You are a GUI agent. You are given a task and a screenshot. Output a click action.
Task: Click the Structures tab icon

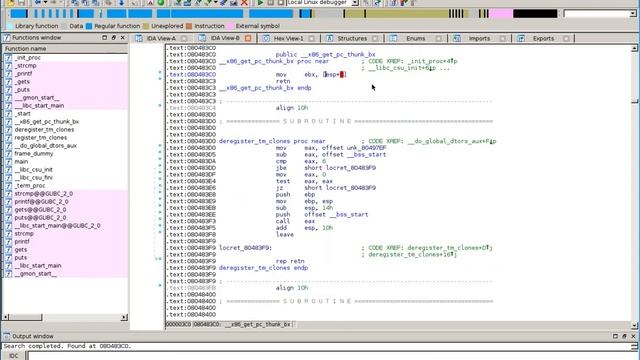pyautogui.click(x=329, y=38)
